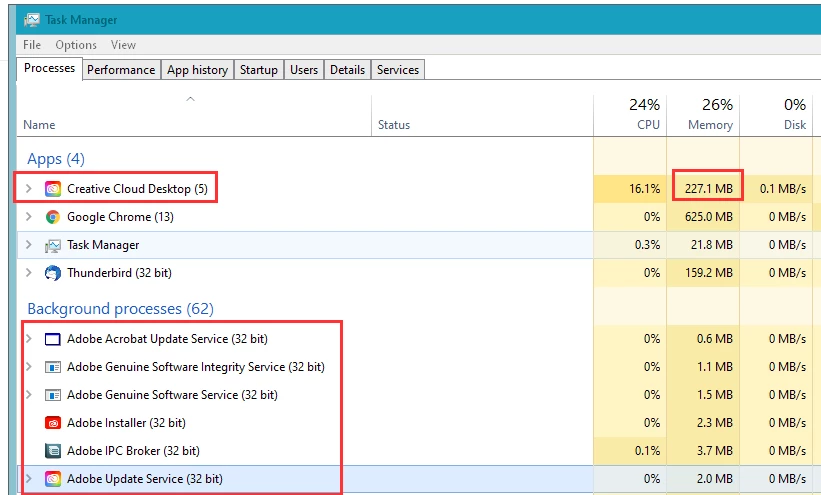Expand the Task Manager process row

29,245
